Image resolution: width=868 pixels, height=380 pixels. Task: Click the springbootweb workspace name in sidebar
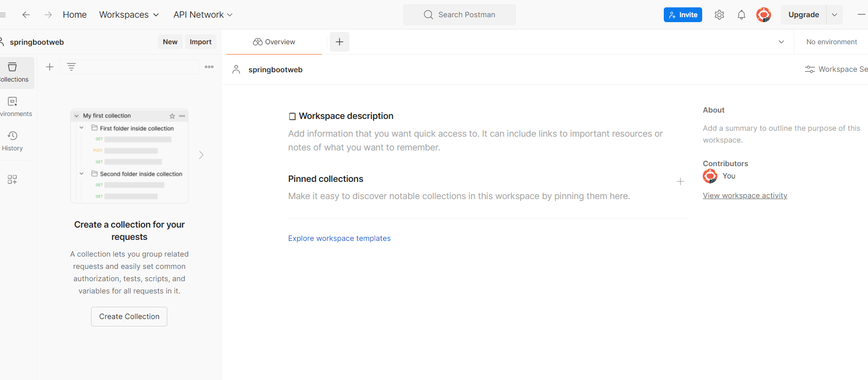37,42
